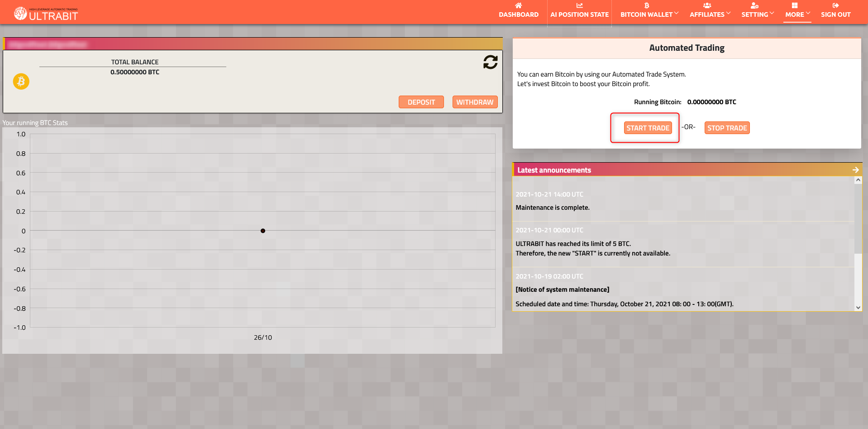This screenshot has height=429, width=868.
Task: Click the ULTRABIT logo
Action: (x=46, y=14)
